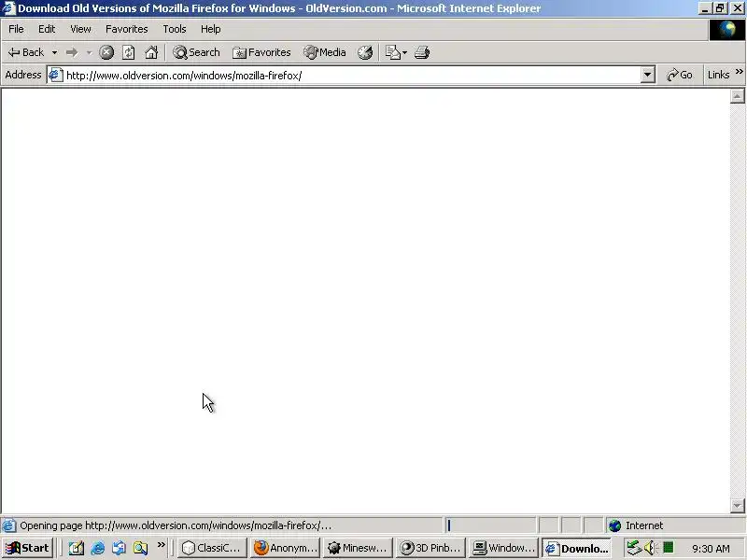Print the page with Print icon

422,52
